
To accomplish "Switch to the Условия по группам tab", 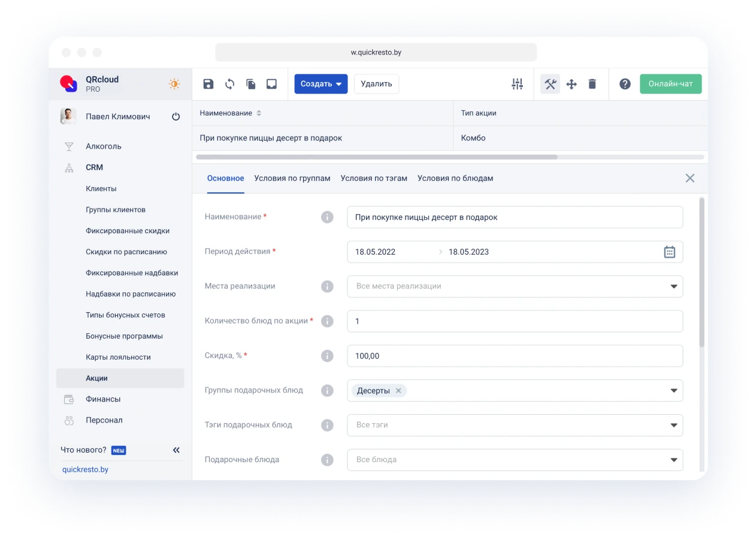I will pyautogui.click(x=292, y=178).
